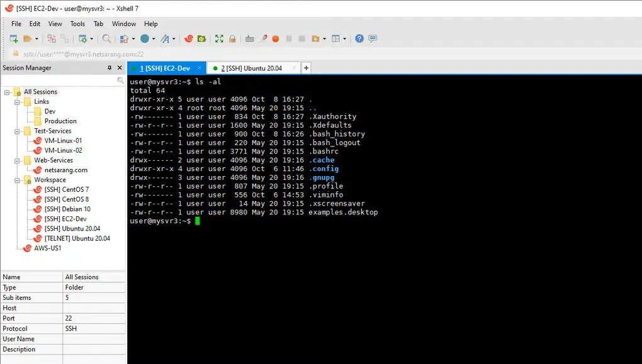Viewport: 642px width, 364px height.
Task: Pin the Session Manager panel
Action: pyautogui.click(x=110, y=67)
